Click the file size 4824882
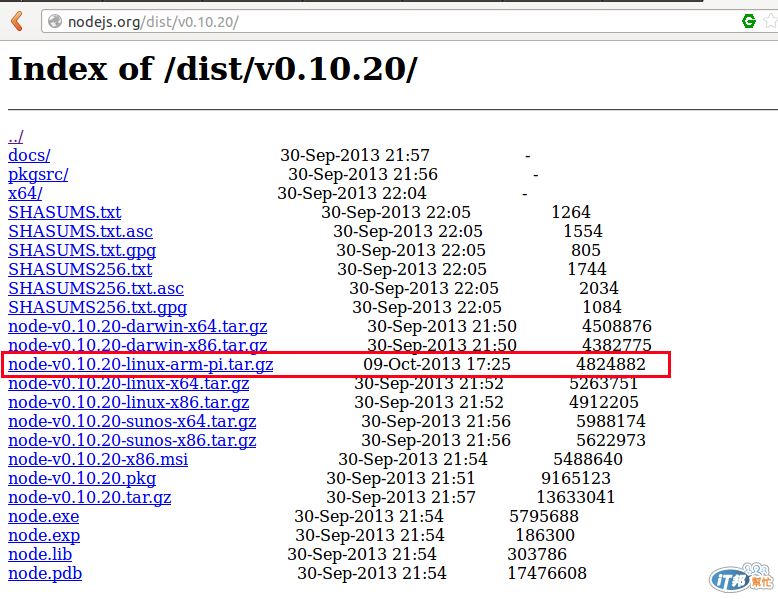 pyautogui.click(x=610, y=364)
